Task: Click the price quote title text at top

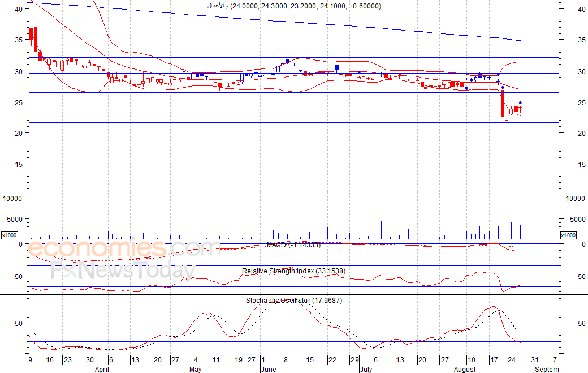Action: click(294, 6)
